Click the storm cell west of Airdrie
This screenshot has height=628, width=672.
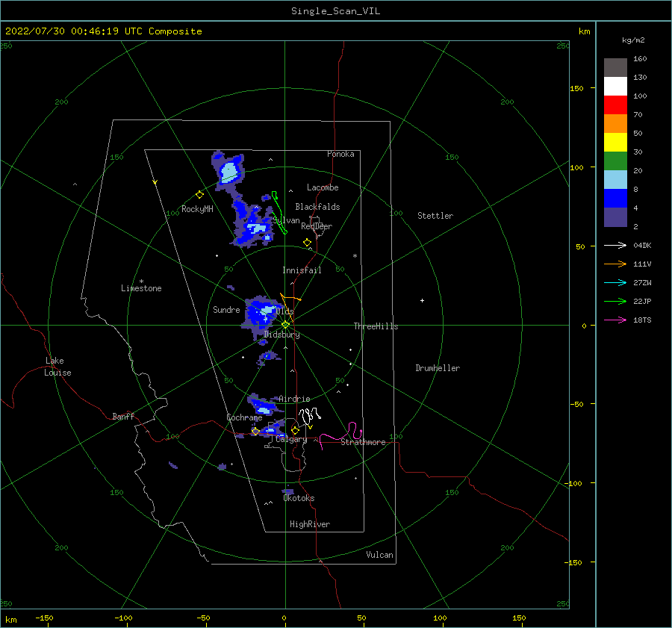click(262, 405)
